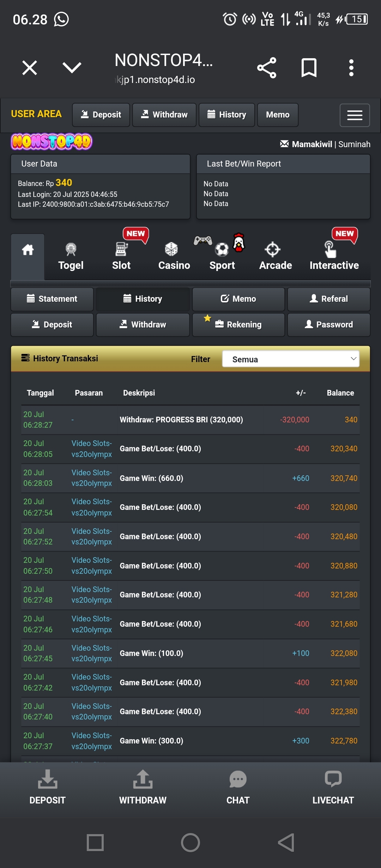This screenshot has width=381, height=868.
Task: Click the Tanggal column header
Action: point(40,393)
